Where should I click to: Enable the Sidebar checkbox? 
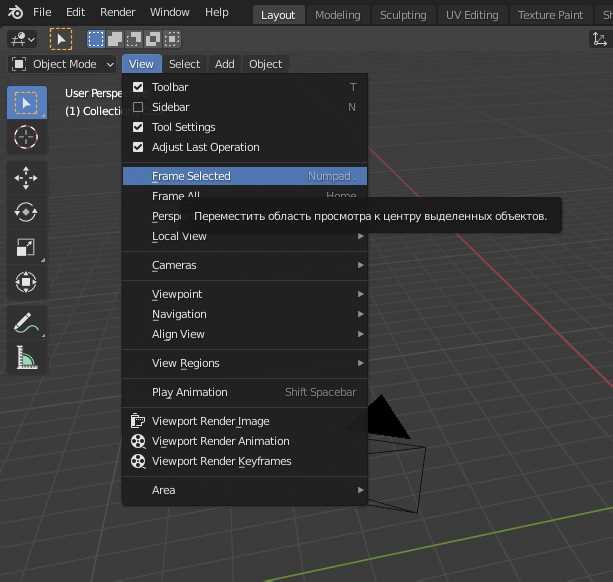(x=138, y=107)
